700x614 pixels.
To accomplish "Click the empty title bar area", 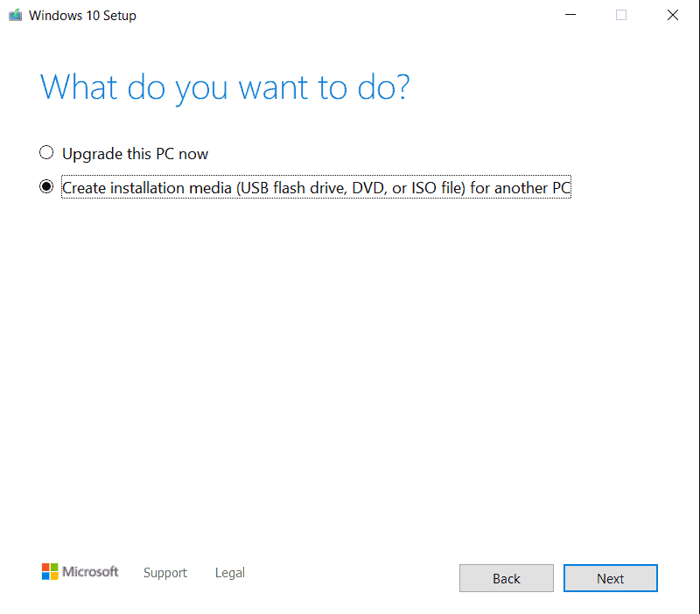I will point(350,15).
